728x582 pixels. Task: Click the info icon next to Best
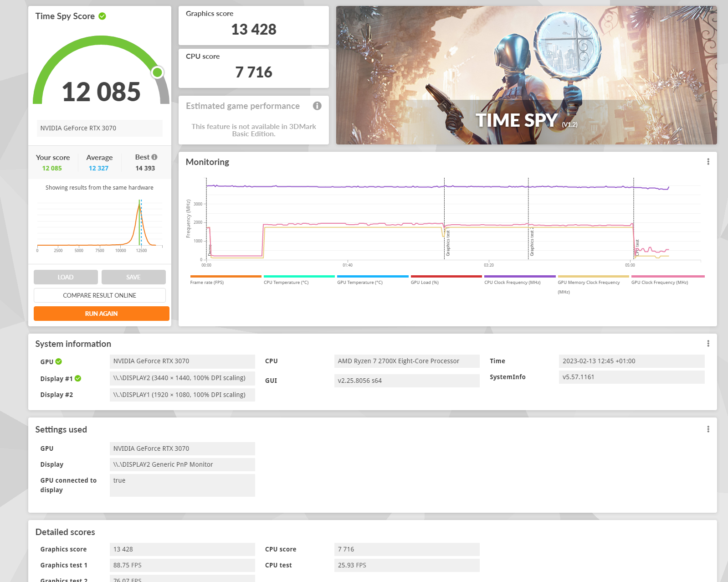(x=154, y=157)
